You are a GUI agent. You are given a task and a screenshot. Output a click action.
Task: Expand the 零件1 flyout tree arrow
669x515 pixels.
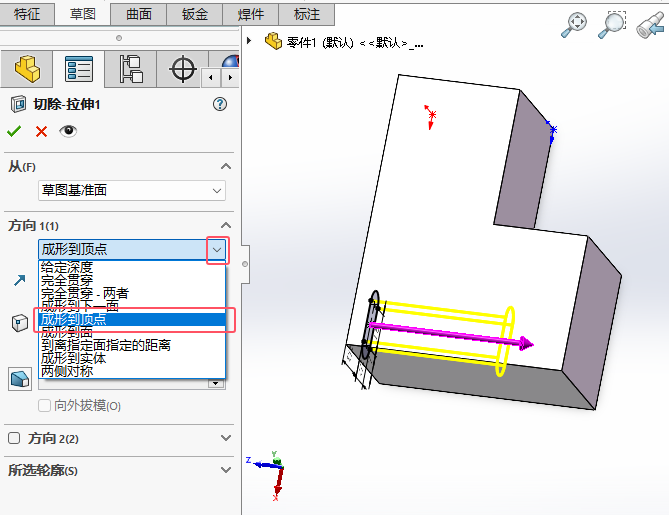(249, 41)
